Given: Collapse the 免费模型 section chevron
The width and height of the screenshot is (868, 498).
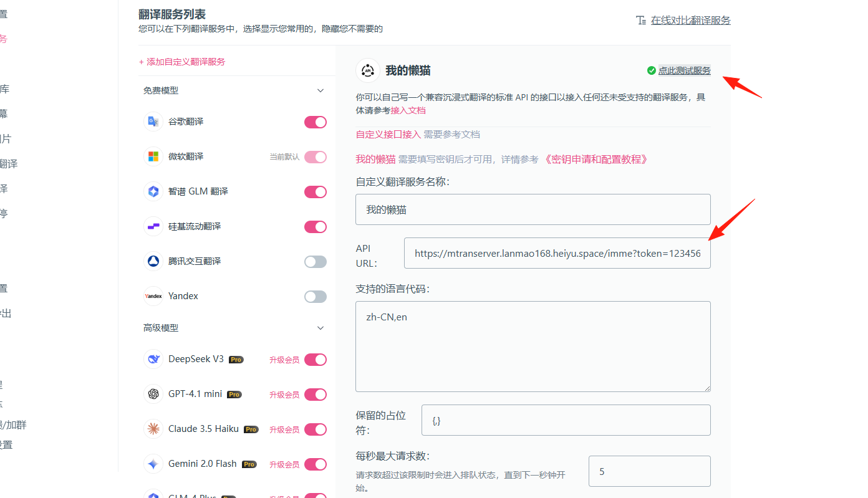Looking at the screenshot, I should (321, 90).
